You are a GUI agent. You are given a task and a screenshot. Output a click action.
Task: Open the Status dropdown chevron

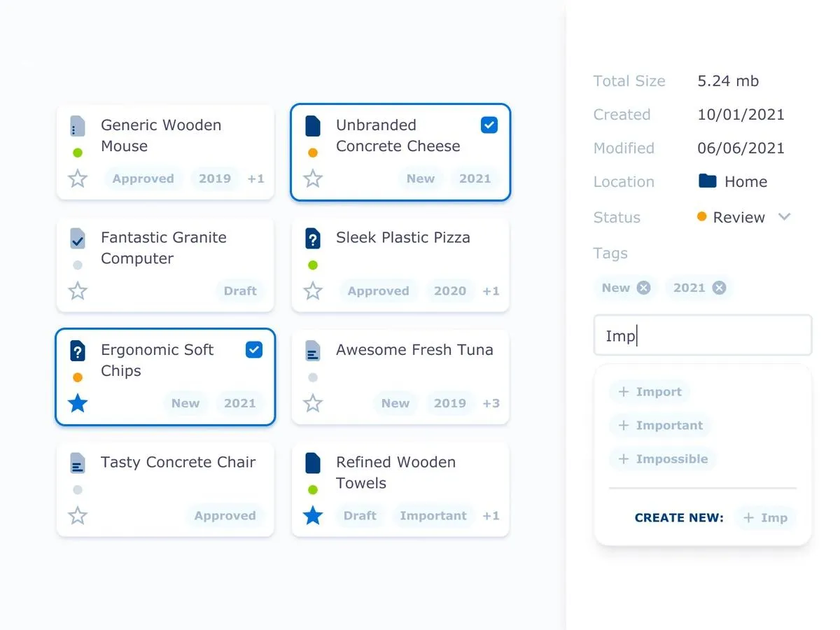coord(785,217)
